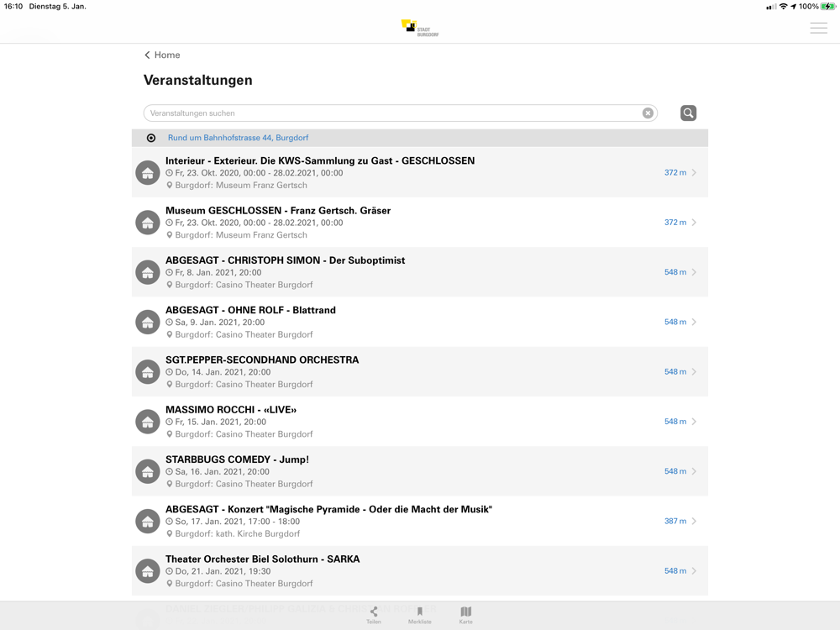This screenshot has width=840, height=630.
Task: Open the hamburger menu
Action: (x=818, y=28)
